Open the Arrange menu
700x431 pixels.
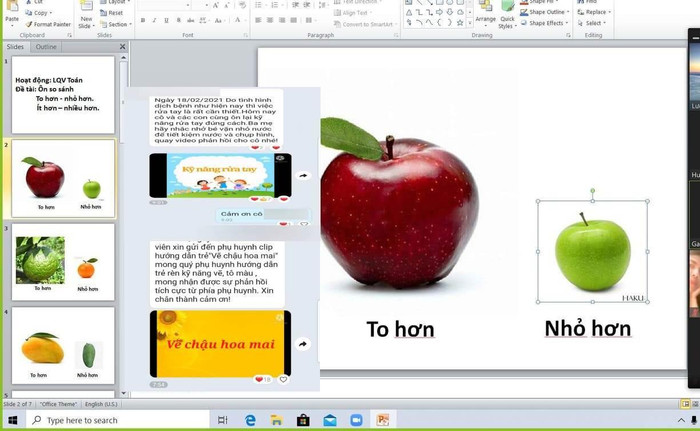[x=485, y=13]
